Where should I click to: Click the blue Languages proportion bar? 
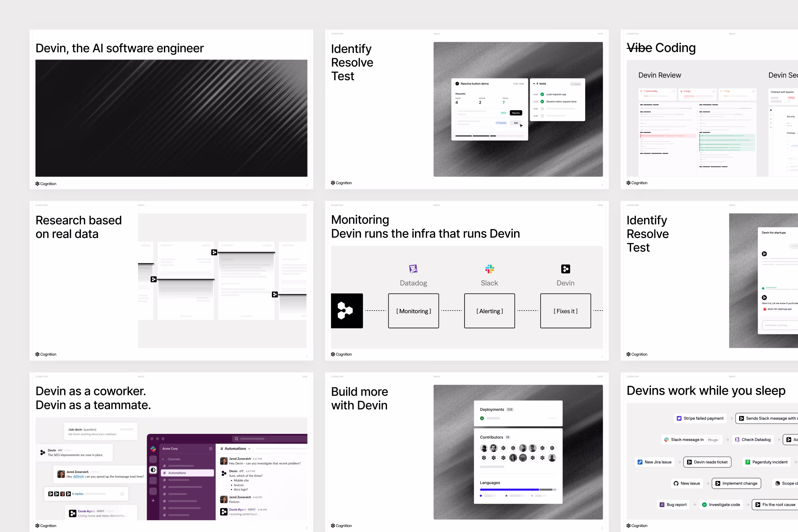[509, 489]
